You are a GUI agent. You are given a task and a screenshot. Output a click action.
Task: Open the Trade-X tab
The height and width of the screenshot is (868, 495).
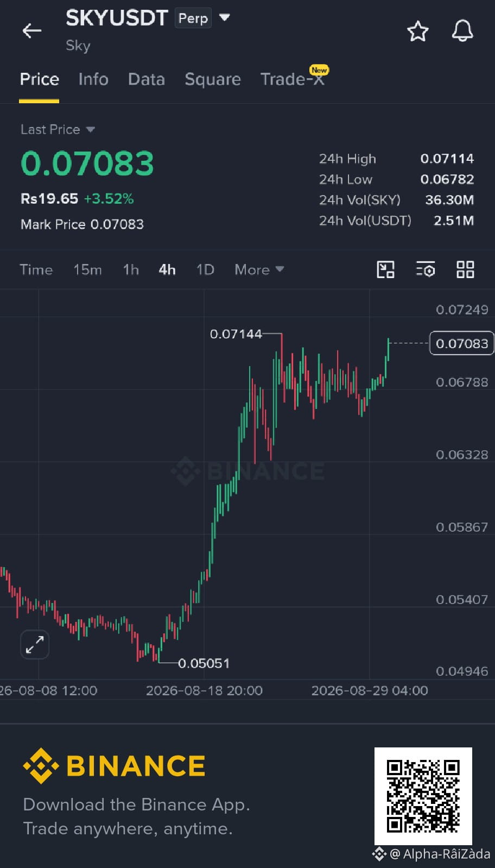[292, 79]
